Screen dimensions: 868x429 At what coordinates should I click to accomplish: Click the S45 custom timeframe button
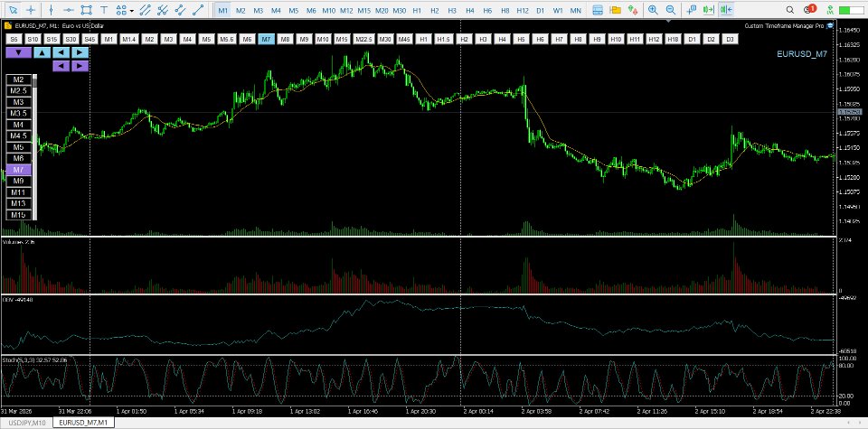click(x=90, y=39)
